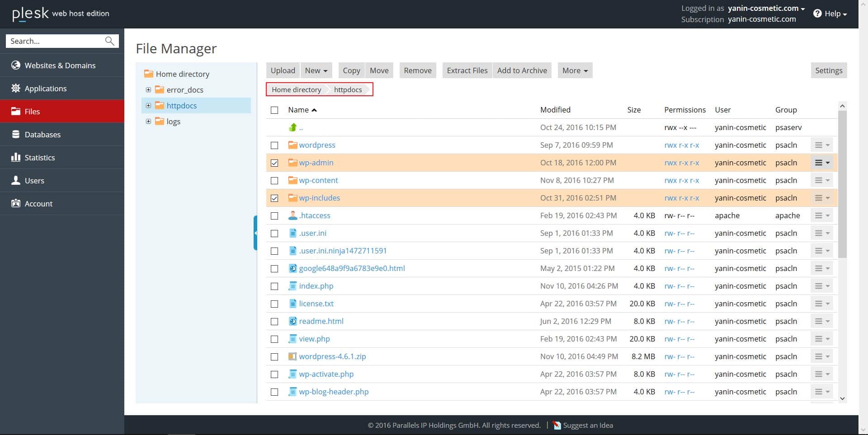
Task: Click the Files folder icon in sidebar
Action: (16, 111)
